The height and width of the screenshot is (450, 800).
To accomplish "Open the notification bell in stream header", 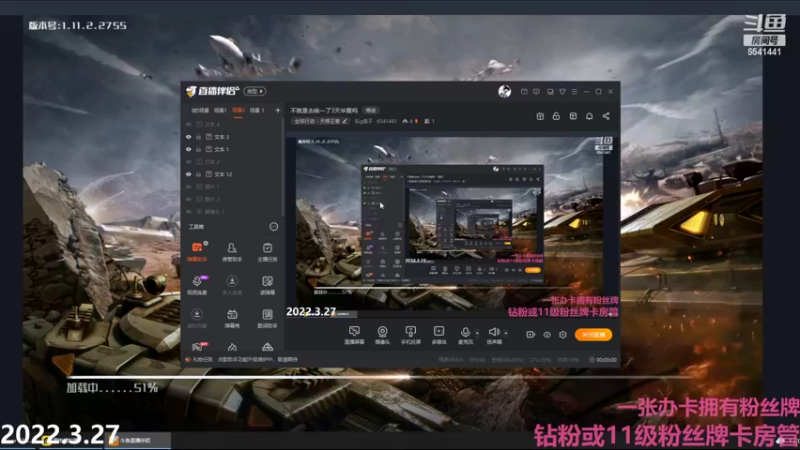I will (x=589, y=116).
